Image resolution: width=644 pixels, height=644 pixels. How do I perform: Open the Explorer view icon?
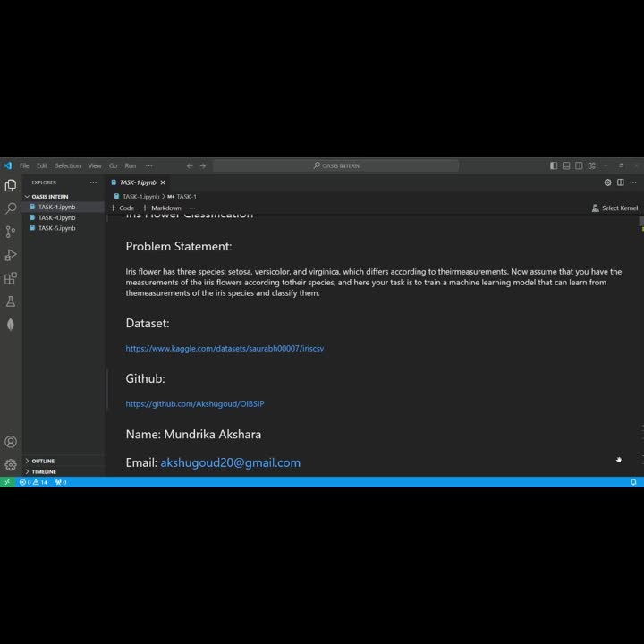pos(11,186)
